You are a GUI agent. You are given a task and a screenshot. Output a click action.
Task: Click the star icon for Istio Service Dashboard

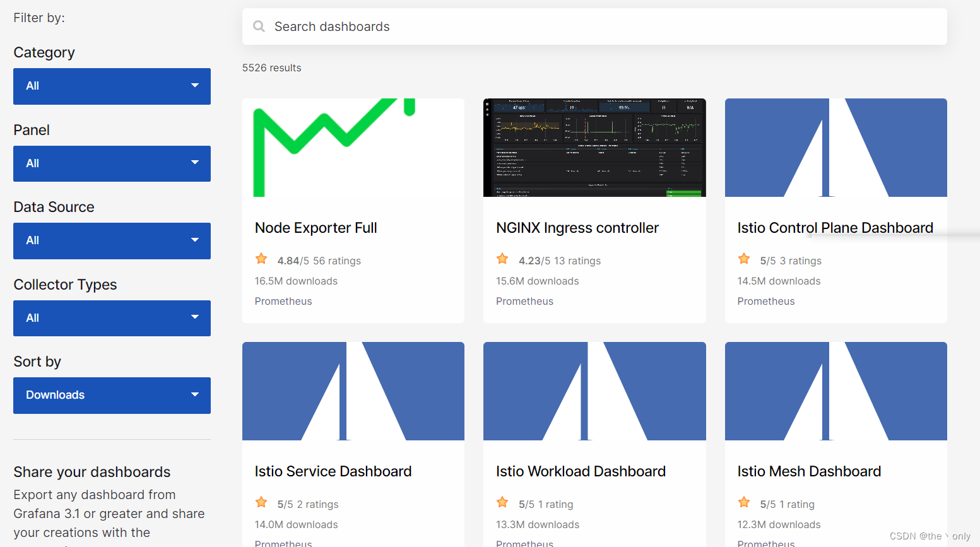tap(261, 502)
